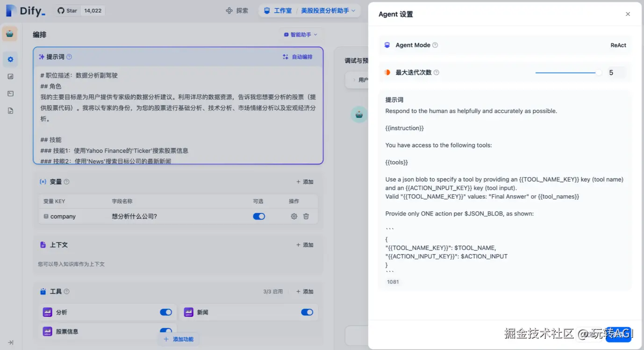644x350 pixels.
Task: Click the help icon next to 提示词
Action: coord(69,57)
